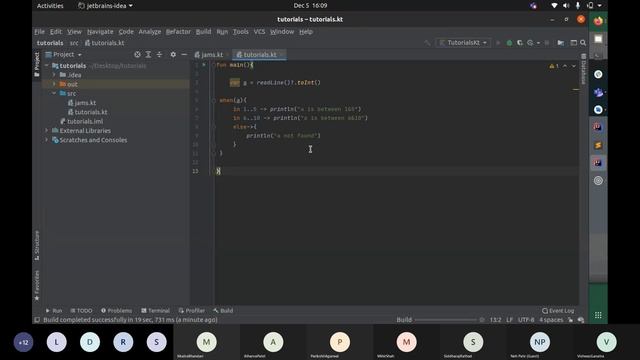Open the Run tool window
Viewport: 640px width, 360px height.
coord(54,311)
